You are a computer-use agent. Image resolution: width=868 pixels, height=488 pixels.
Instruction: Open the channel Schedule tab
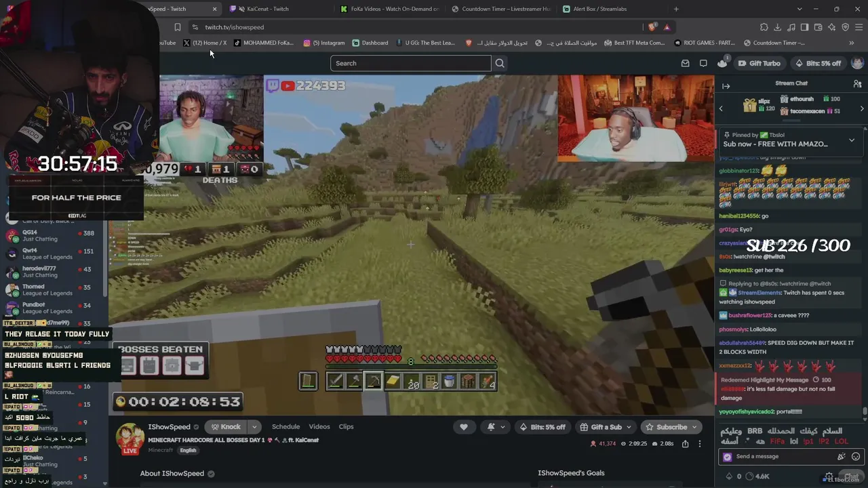pyautogui.click(x=285, y=427)
